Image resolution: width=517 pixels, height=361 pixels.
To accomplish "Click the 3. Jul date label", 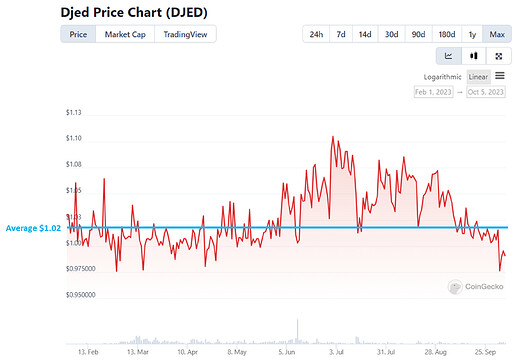I will [336, 352].
